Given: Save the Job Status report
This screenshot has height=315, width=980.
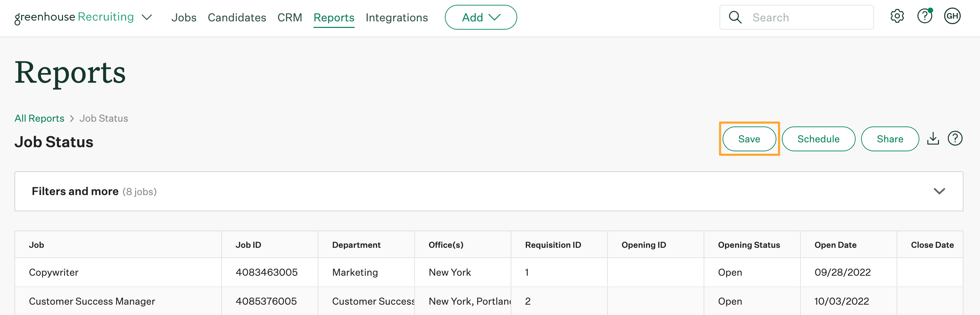Looking at the screenshot, I should click(749, 139).
